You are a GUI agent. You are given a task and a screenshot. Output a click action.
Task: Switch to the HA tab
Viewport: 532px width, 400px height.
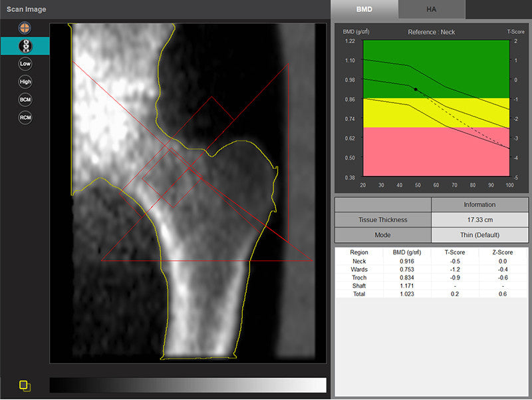[432, 9]
